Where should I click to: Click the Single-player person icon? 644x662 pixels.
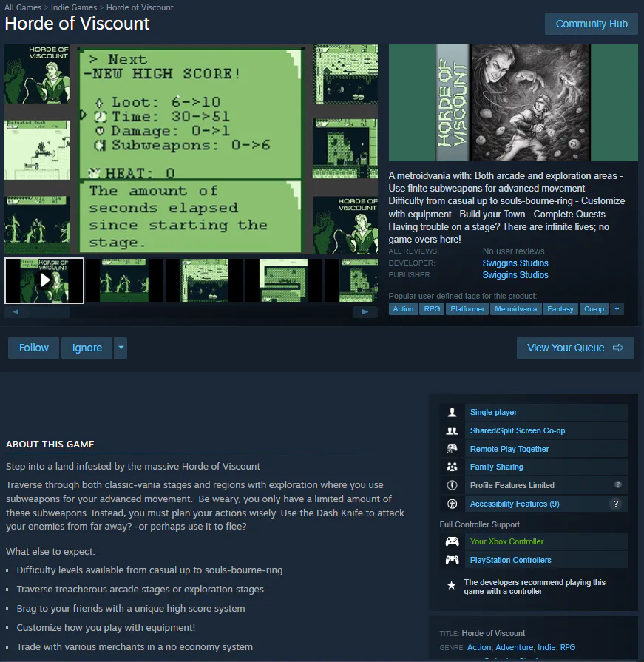pyautogui.click(x=452, y=412)
